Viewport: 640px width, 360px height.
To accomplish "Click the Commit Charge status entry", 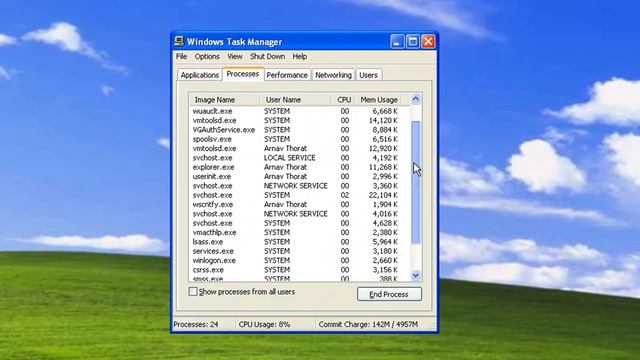I will (368, 324).
